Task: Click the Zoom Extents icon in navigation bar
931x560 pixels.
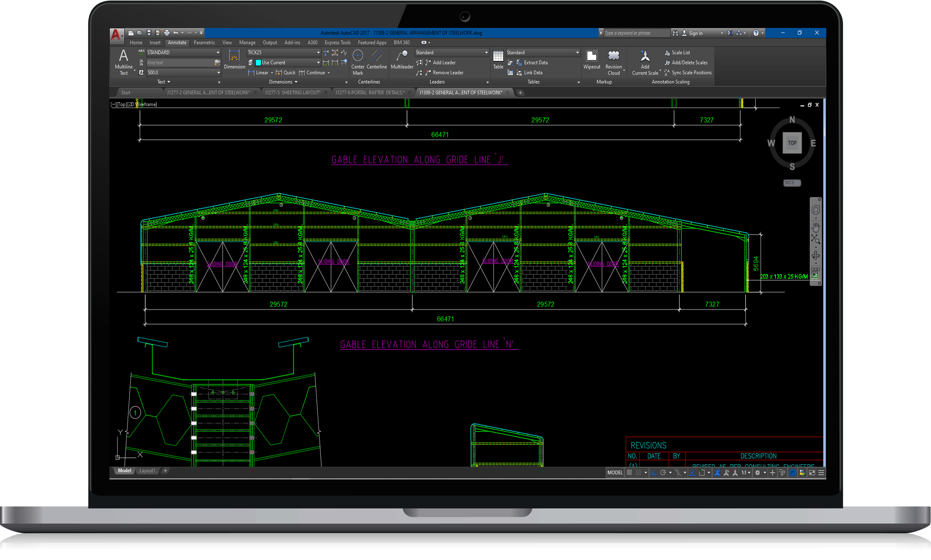Action: [x=815, y=240]
